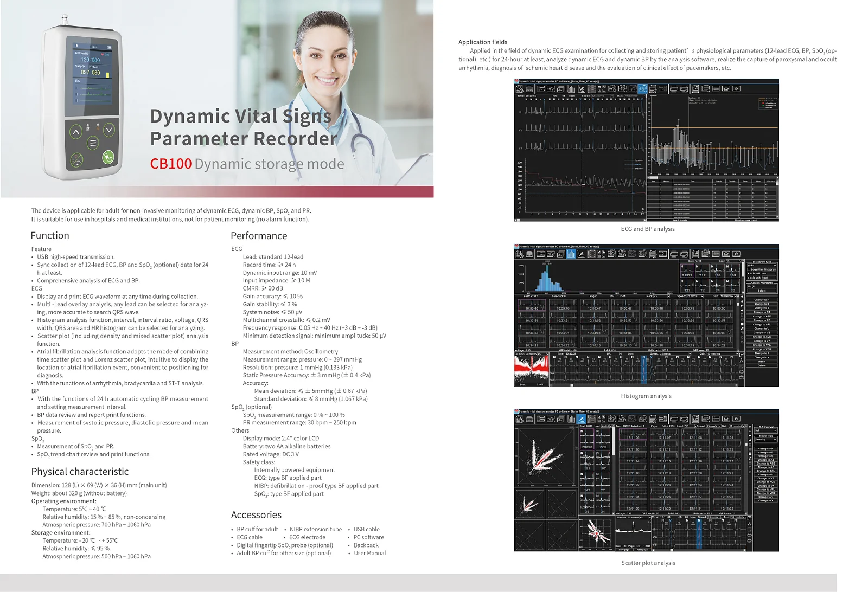Viewport: 868px width, 592px height.
Task: Click the caliper icon beside the Scatter plot ECG strip
Action: pyautogui.click(x=749, y=524)
